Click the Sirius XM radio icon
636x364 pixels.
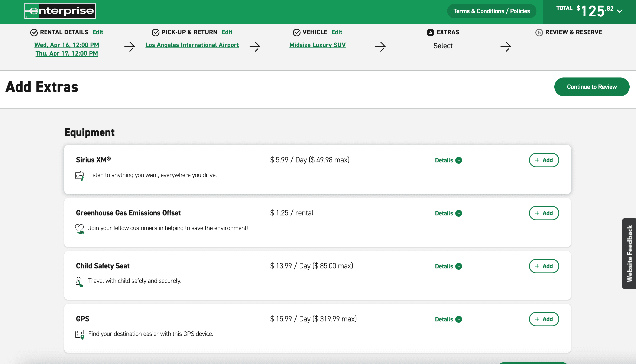pyautogui.click(x=79, y=176)
